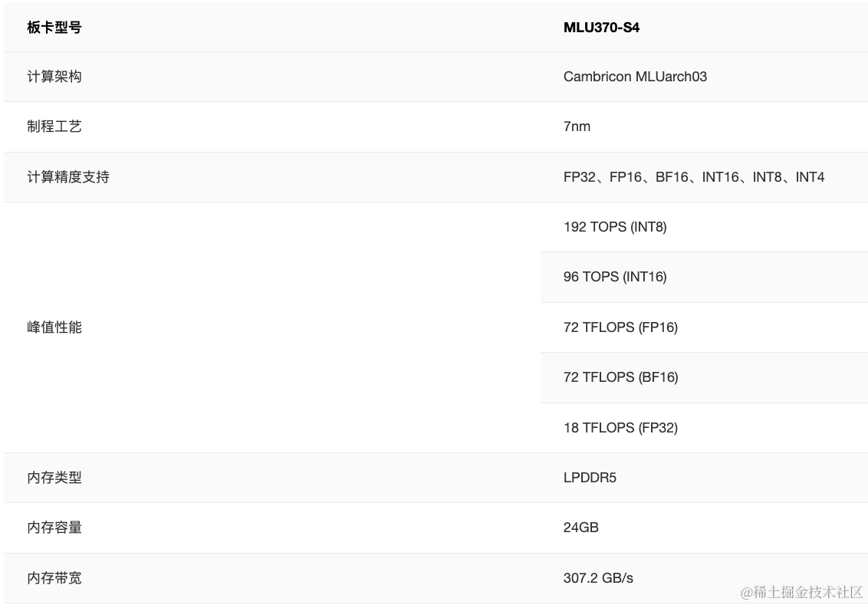Click the 计算精度支持 row label
Viewport: 868px width, 605px height.
coord(67,177)
